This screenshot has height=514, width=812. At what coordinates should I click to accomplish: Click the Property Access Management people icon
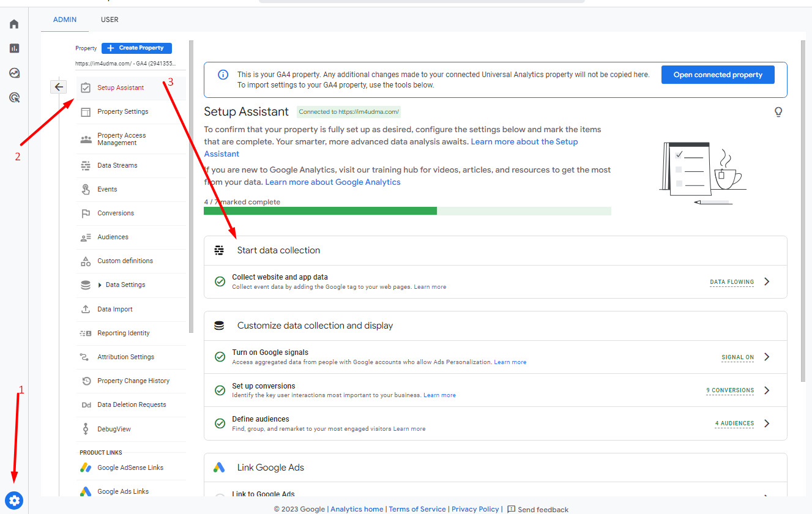86,140
